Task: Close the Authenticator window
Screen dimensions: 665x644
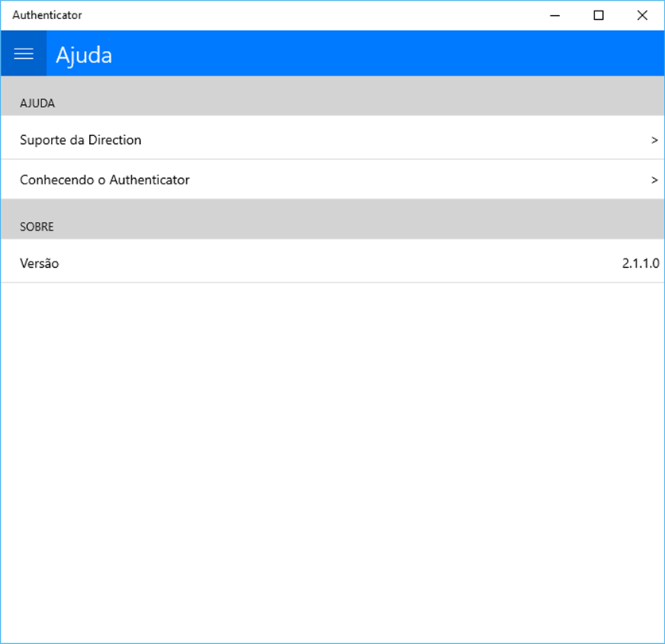Action: tap(642, 15)
